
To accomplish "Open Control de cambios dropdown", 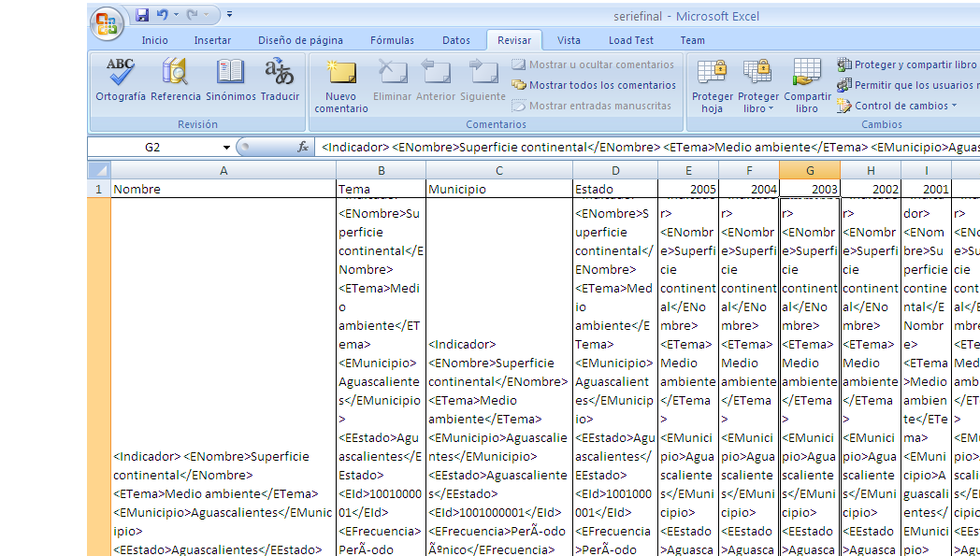I will coord(897,106).
